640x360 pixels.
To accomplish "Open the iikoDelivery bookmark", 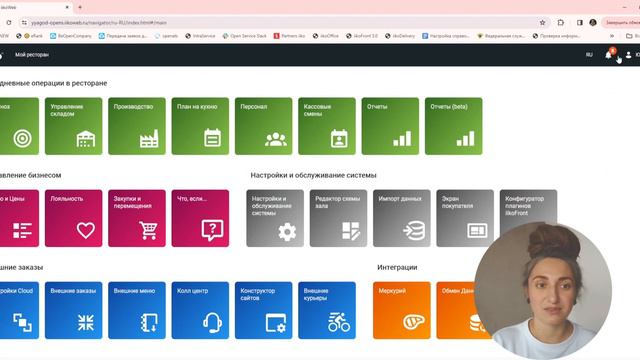I will [400, 36].
